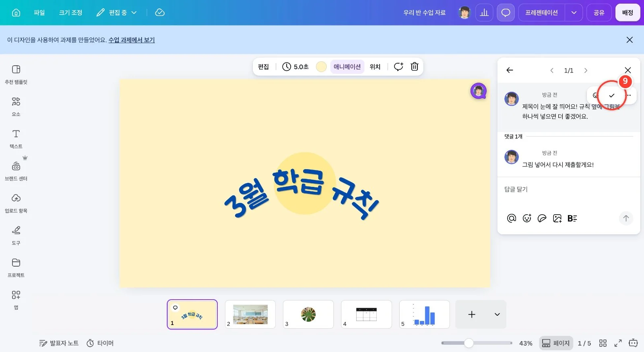Open the 앱 apps panel

point(16,300)
